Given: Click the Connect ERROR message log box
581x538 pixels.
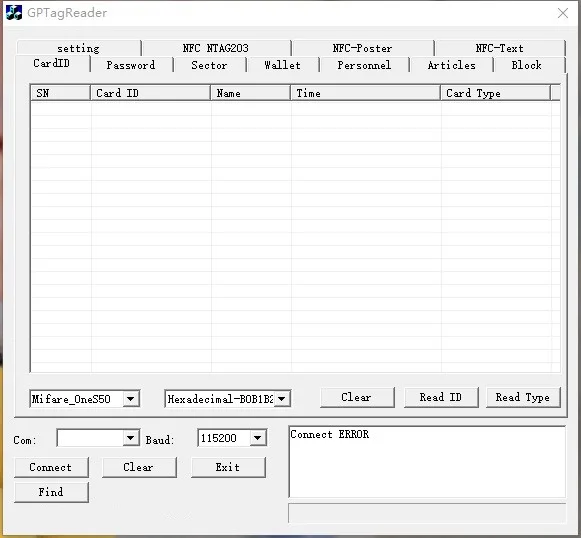Looking at the screenshot, I should (427, 462).
